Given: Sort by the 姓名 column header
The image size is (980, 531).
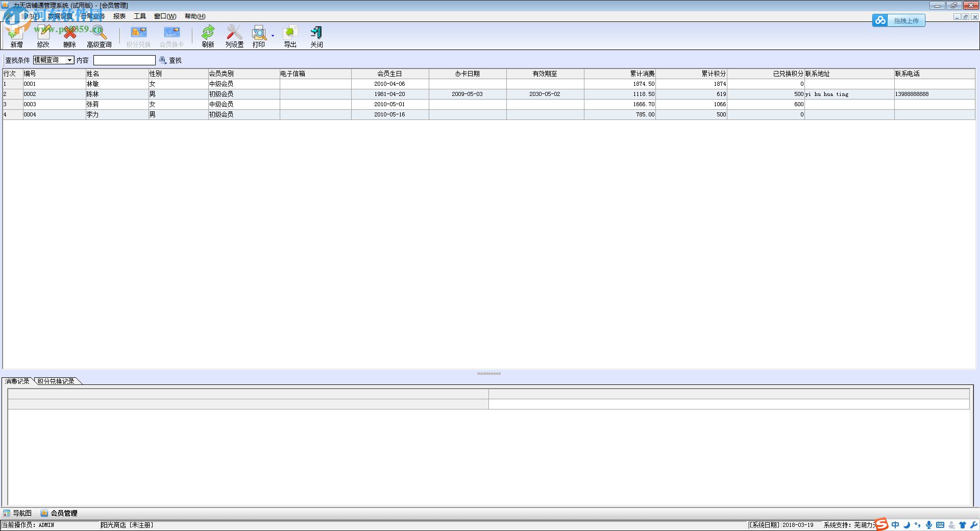Looking at the screenshot, I should (117, 74).
